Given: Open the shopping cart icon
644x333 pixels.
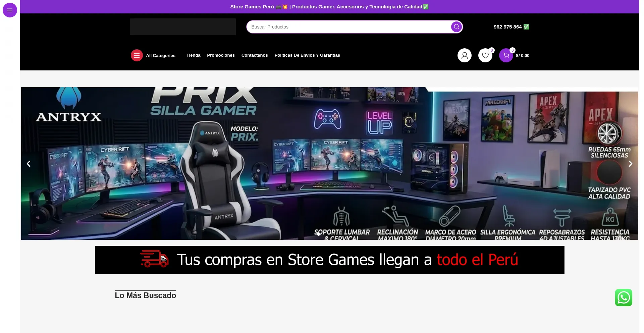Looking at the screenshot, I should tap(506, 55).
